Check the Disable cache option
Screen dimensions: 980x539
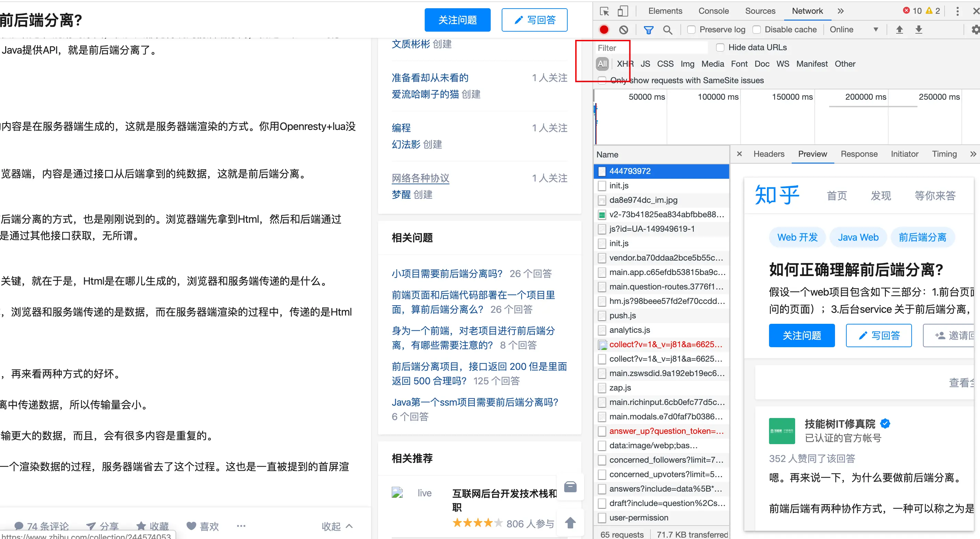(x=757, y=30)
